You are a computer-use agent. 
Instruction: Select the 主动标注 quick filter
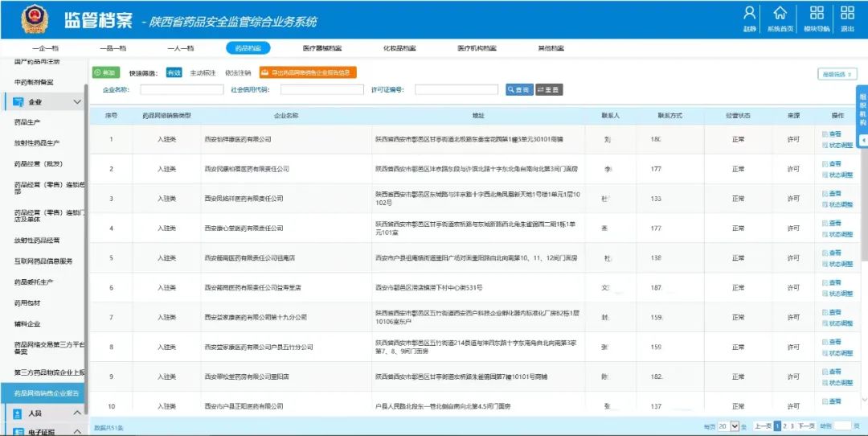[203, 72]
